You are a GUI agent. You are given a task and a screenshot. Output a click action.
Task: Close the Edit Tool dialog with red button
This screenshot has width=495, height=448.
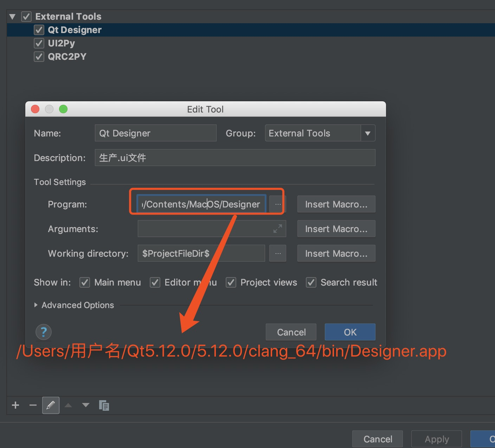tap(35, 109)
